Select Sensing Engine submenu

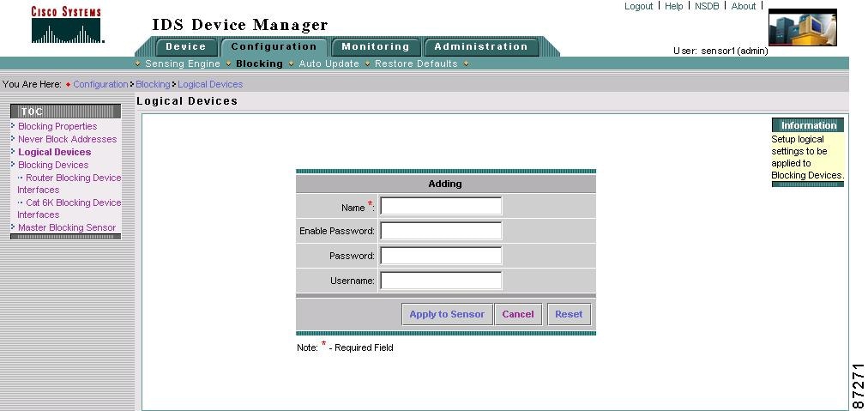(x=183, y=63)
